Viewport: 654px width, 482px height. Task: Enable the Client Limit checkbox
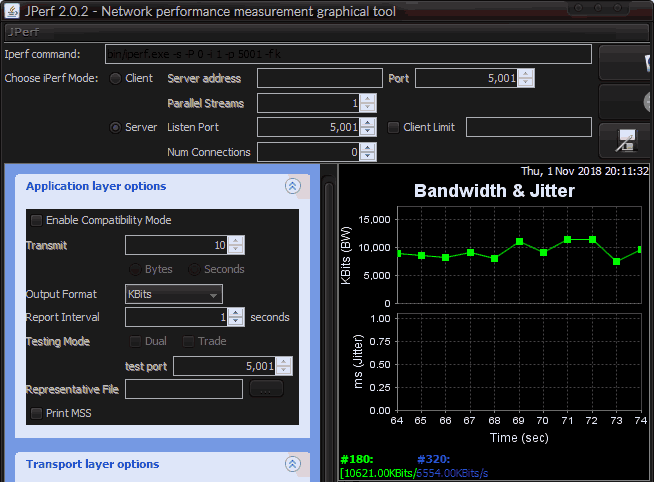coord(393,127)
